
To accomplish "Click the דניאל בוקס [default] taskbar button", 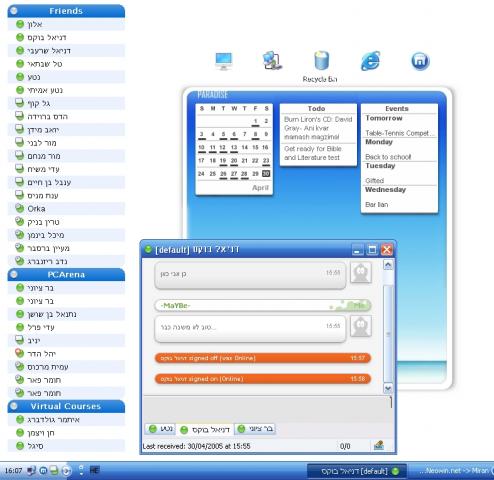I will [x=356, y=471].
